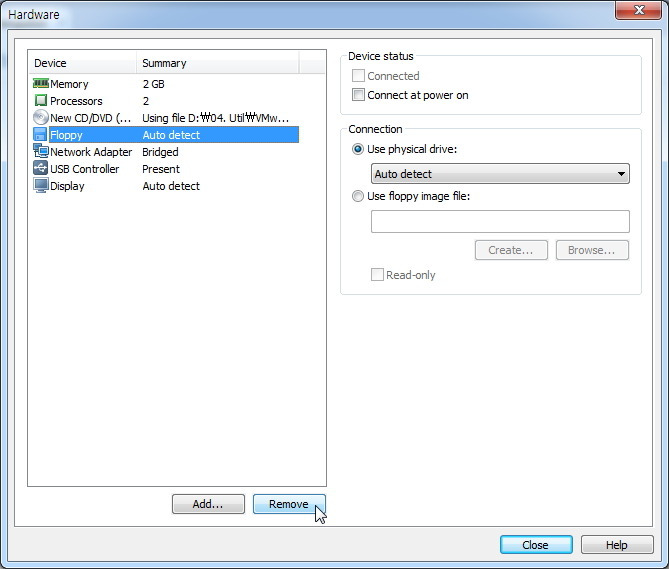
Task: Click the Bridged summary value
Action: (160, 152)
